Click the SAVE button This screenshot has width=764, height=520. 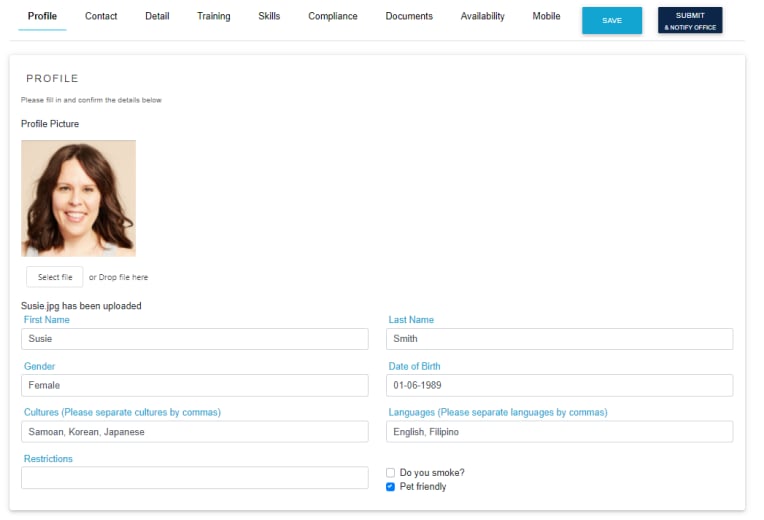pyautogui.click(x=611, y=20)
